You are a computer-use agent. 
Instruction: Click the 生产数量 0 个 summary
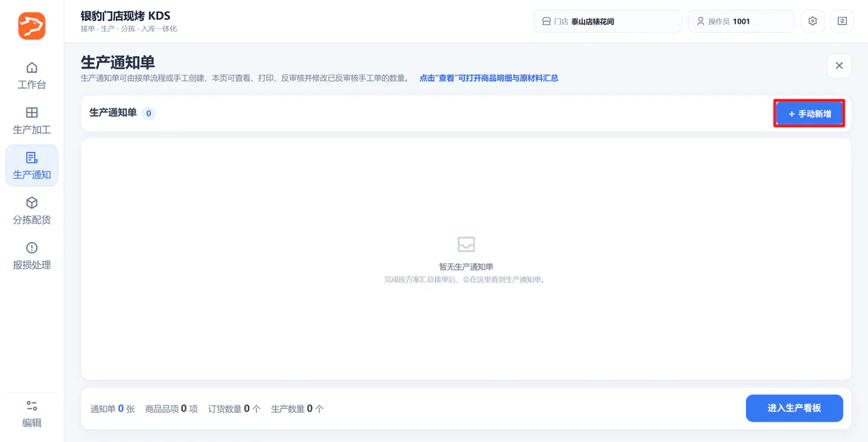point(298,409)
